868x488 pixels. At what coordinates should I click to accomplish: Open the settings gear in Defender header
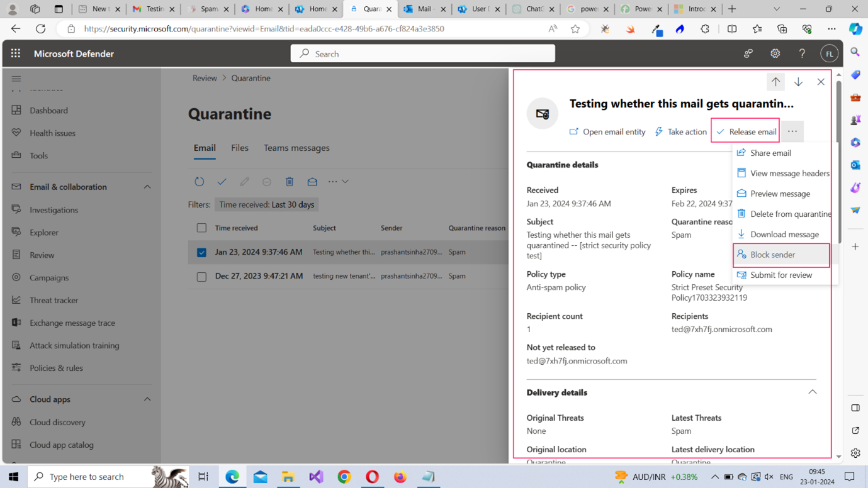(775, 54)
